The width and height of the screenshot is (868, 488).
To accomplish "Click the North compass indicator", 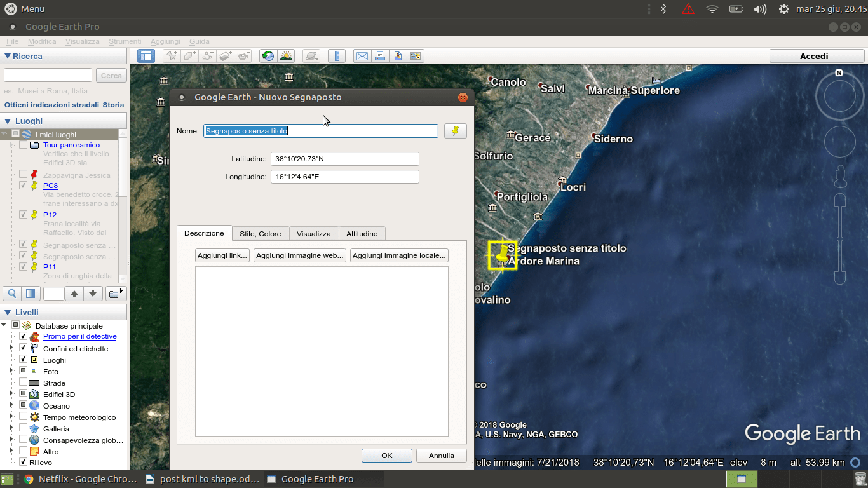I will (839, 73).
